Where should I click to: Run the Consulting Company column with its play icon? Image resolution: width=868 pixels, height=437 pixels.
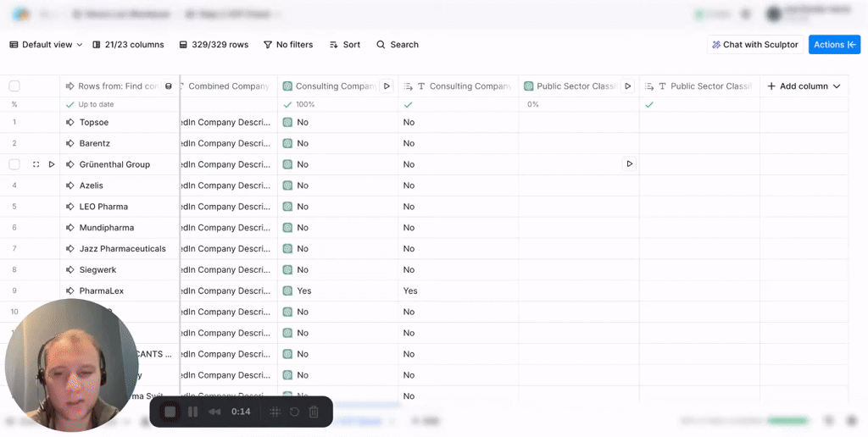click(387, 86)
